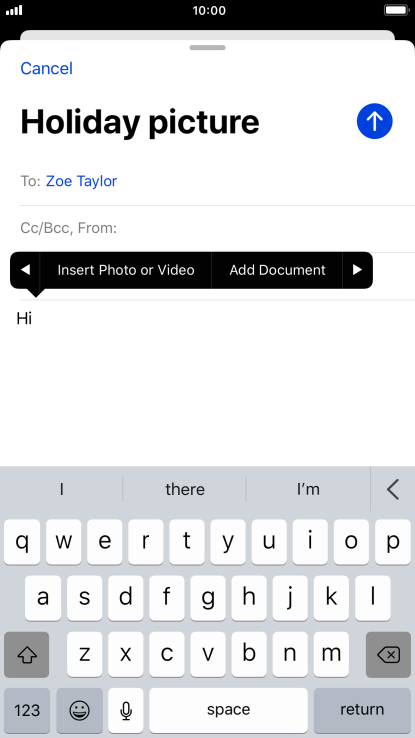Pick the suggestion "there"
The image size is (415, 738).
(x=184, y=489)
